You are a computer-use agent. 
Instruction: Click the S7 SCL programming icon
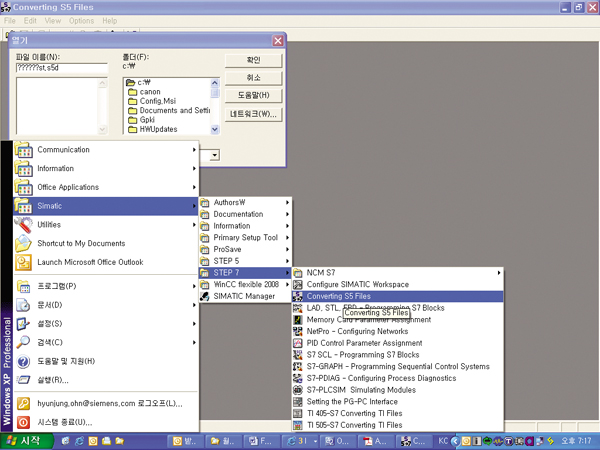298,355
